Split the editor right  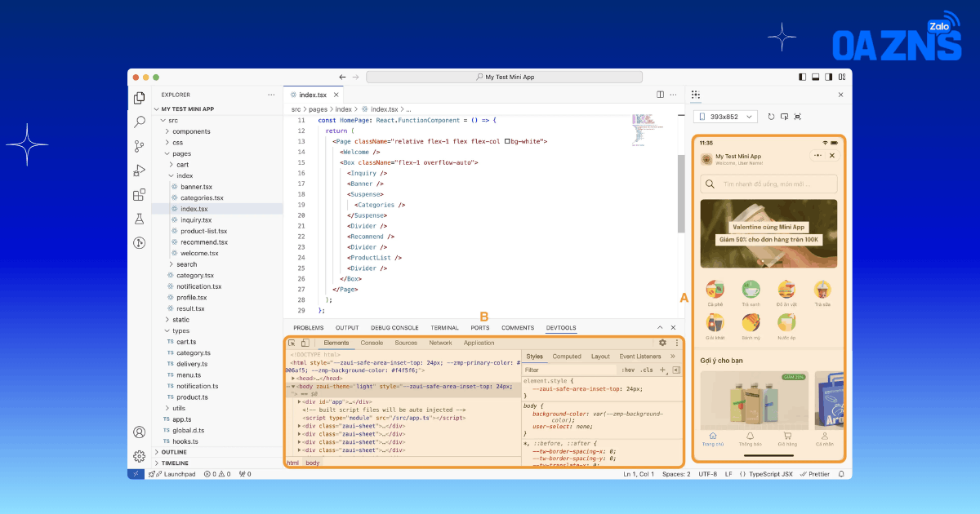click(660, 95)
